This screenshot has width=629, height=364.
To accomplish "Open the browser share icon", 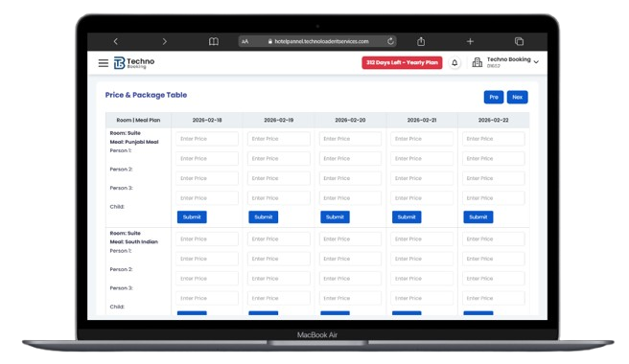I will pyautogui.click(x=421, y=41).
